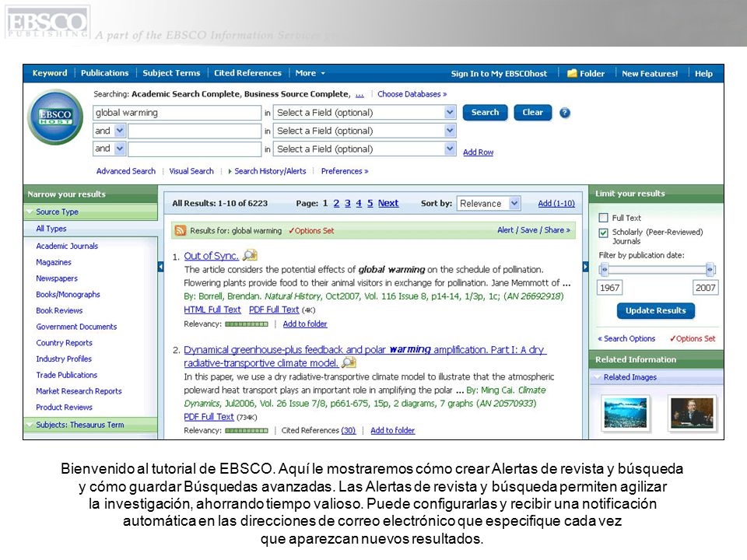This screenshot has width=747, height=560.
Task: Open Cited References (30) link
Action: coord(349,430)
